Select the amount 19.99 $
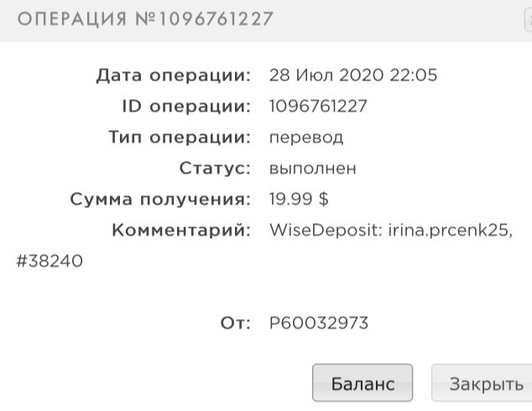 click(298, 200)
